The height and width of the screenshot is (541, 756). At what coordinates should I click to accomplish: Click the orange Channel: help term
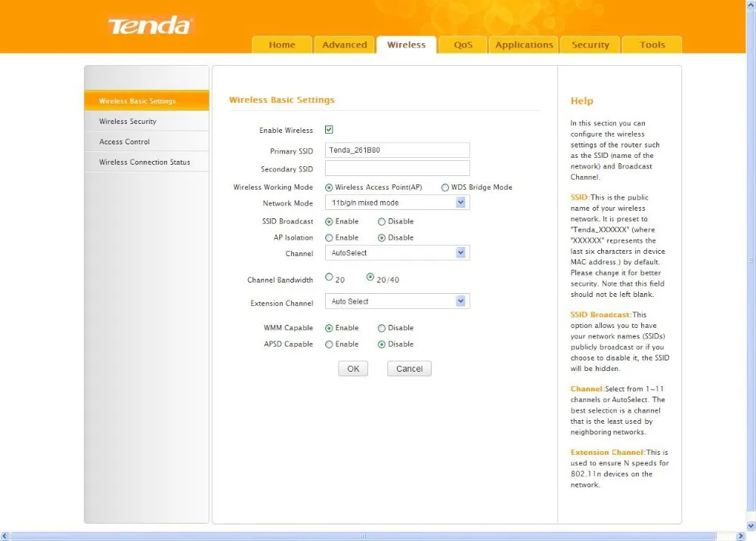(587, 389)
